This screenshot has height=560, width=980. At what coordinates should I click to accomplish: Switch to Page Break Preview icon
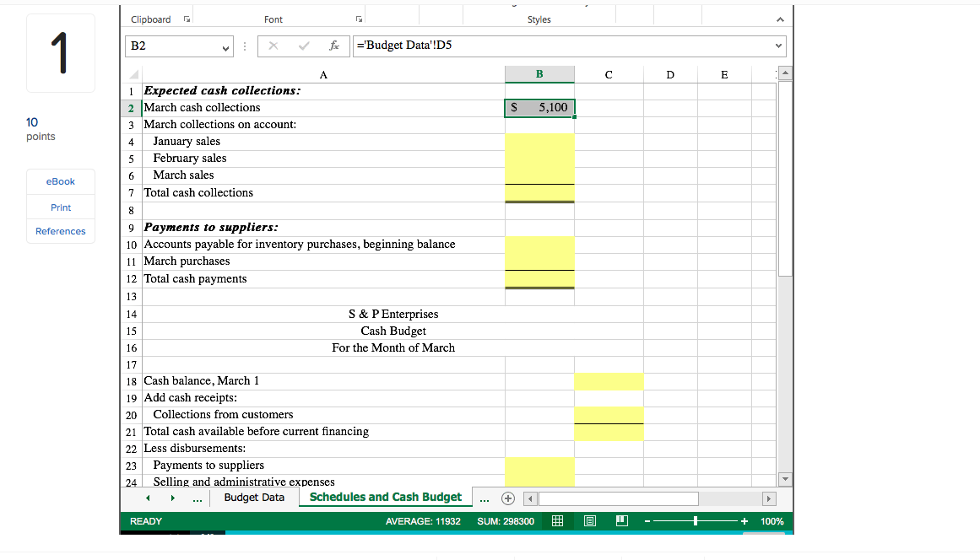click(x=622, y=520)
